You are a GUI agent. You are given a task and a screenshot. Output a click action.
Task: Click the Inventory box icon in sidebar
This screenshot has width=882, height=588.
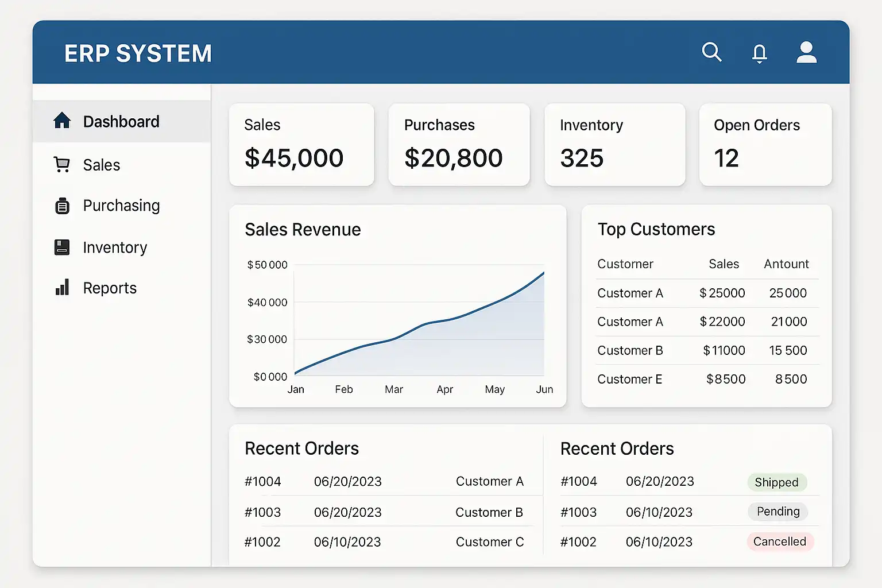tap(61, 247)
